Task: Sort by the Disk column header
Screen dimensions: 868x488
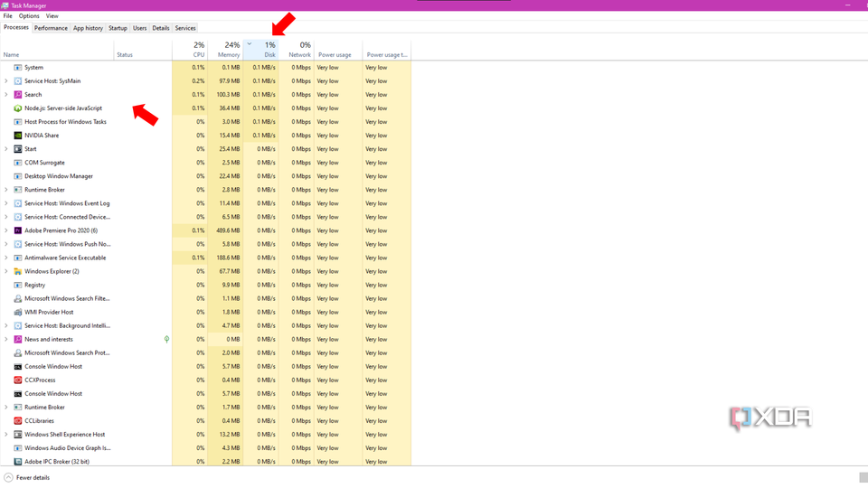Action: 260,49
